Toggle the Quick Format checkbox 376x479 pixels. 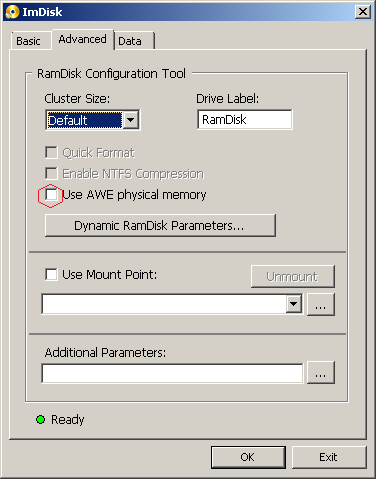(x=51, y=153)
